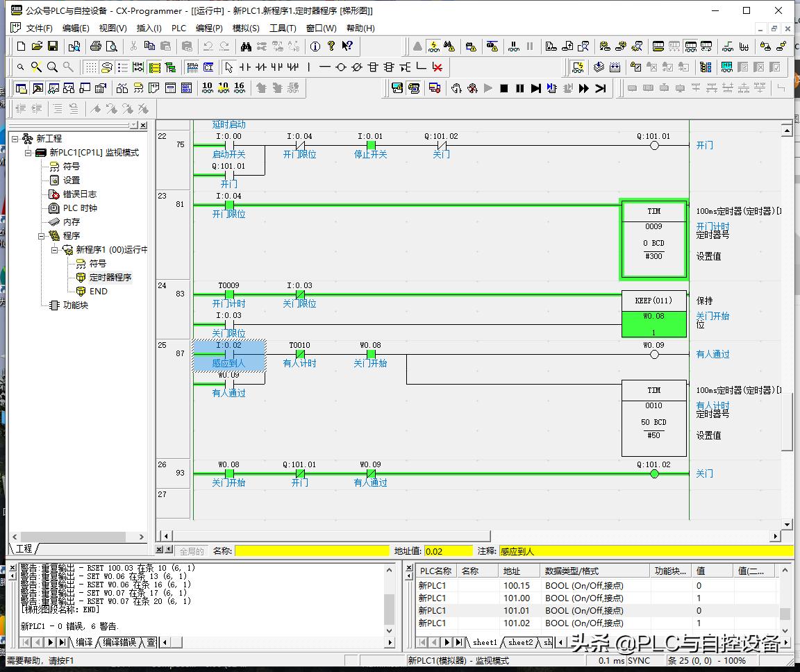Viewport: 800px width, 672px height.
Task: Toggle the watch window
Action: coord(53,88)
